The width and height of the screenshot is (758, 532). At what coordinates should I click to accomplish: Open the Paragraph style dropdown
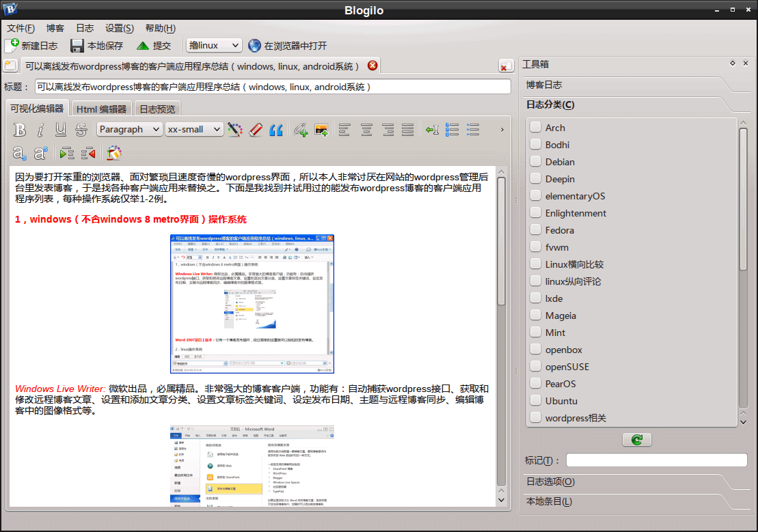[129, 129]
